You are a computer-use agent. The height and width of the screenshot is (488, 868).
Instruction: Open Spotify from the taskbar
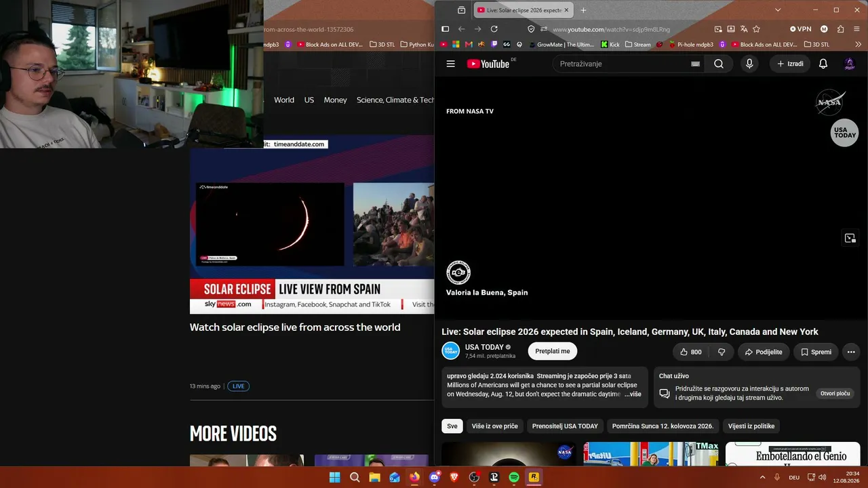[x=514, y=477]
